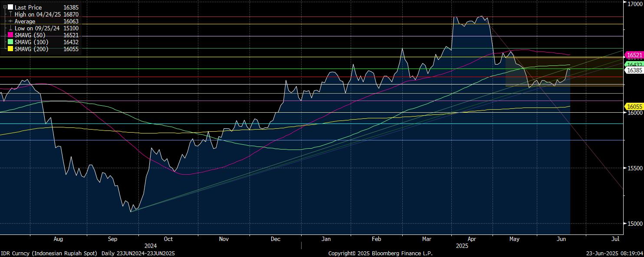Image resolution: width=644 pixels, height=257 pixels.
Task: Click the Average diamond icon in legend
Action: pyautogui.click(x=10, y=21)
